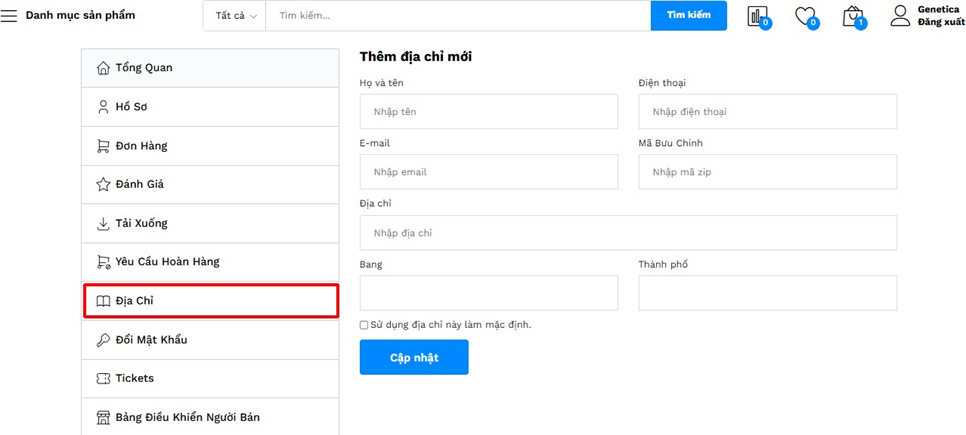The image size is (966, 435).
Task: Open the wishlist heart icon
Action: point(805,16)
